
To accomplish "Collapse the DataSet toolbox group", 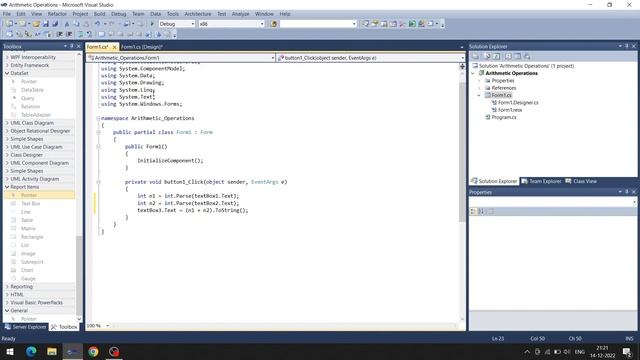I will point(7,73).
